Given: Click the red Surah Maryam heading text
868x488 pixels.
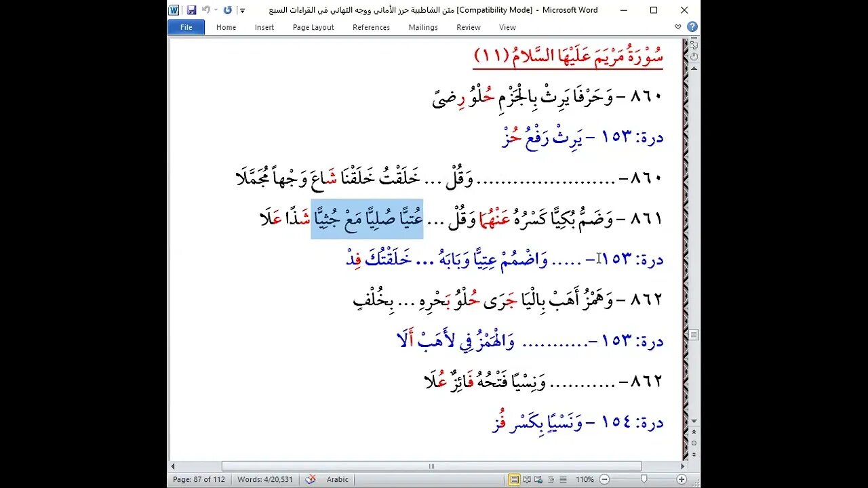Looking at the screenshot, I should click(x=568, y=56).
